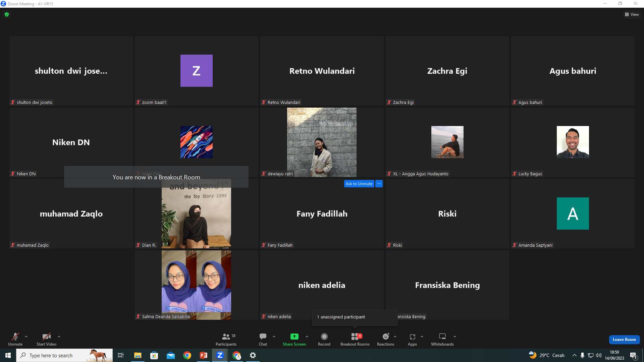Open volume control tray icon
The width and height of the screenshot is (644, 362).
point(599,355)
